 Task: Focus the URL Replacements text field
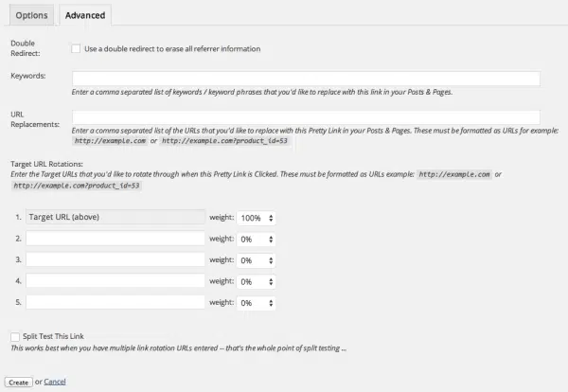tap(306, 117)
